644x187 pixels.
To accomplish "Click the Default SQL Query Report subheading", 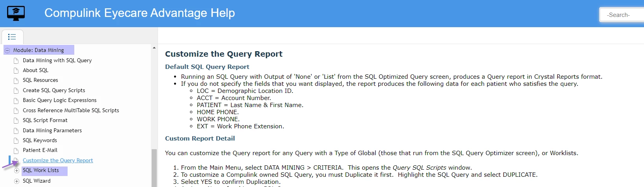I will 207,67.
